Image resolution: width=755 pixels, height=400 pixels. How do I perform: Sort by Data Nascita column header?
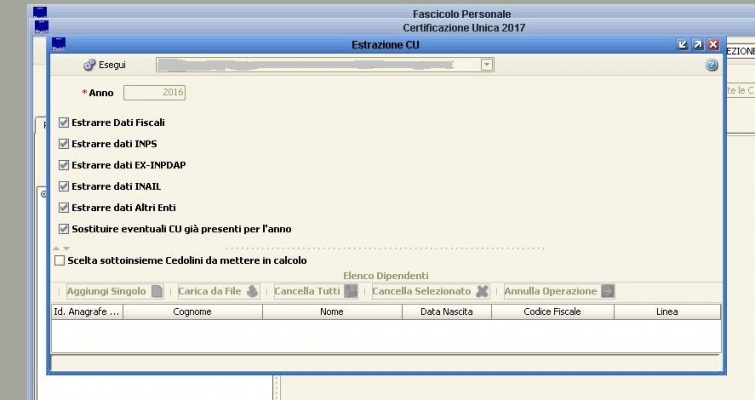click(x=447, y=312)
